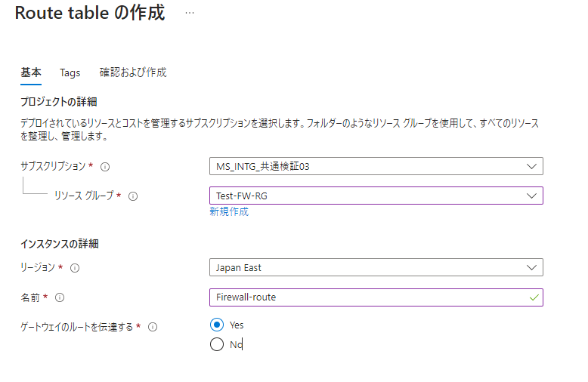The width and height of the screenshot is (588, 382).
Task: Select the Yes radio button
Action: pos(217,325)
